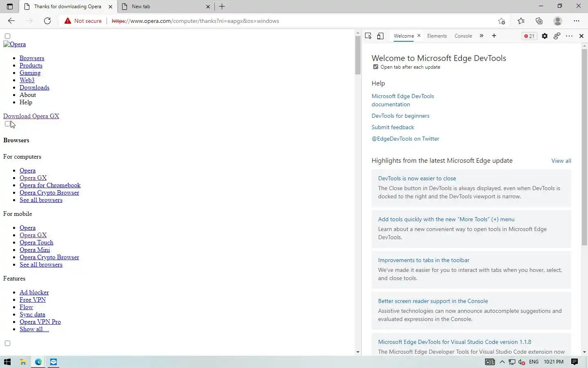Open DevTools customize menu (three dots)
The image size is (588, 368).
point(569,36)
